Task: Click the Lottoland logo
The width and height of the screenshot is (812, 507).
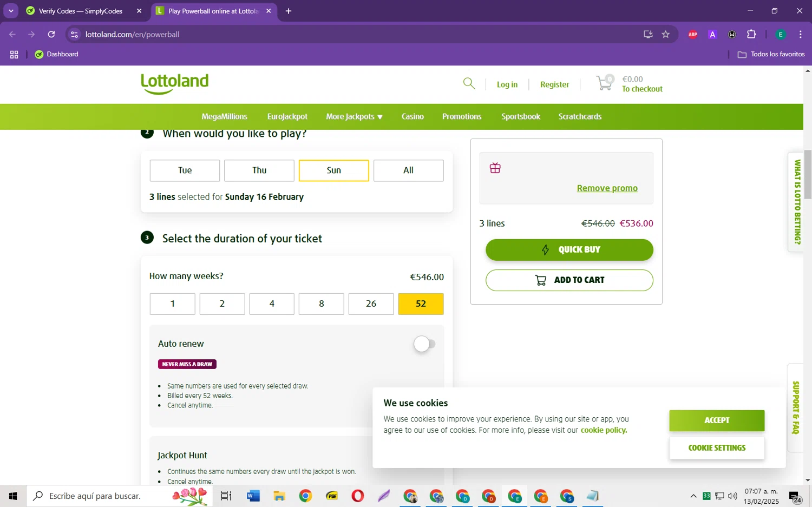Action: pos(174,84)
